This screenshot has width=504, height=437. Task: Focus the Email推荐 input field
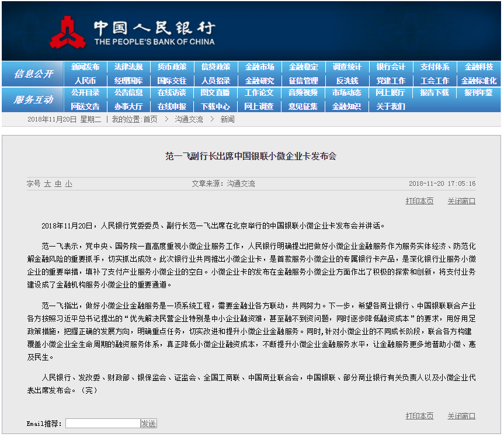[102, 424]
